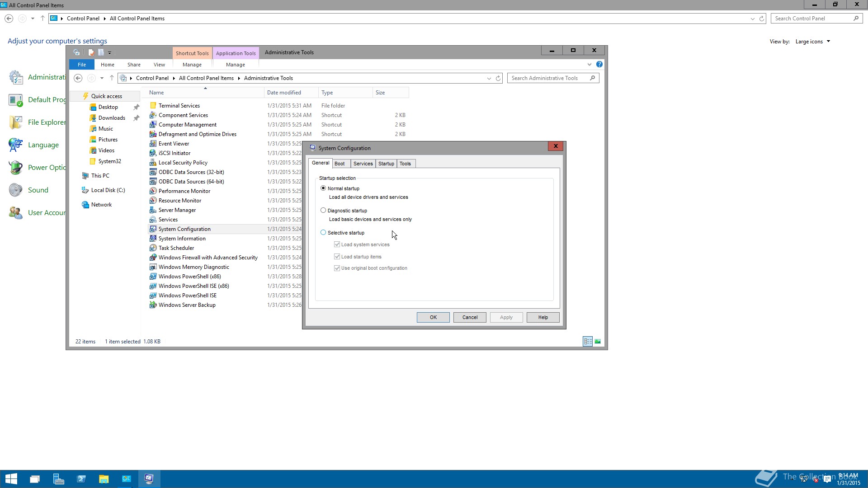
Task: Click the help question mark icon
Action: (599, 64)
